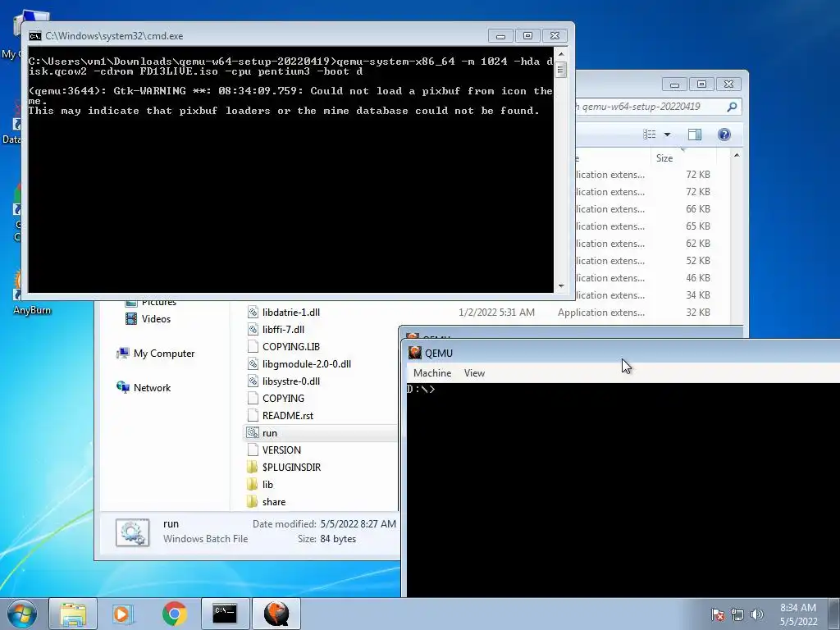Viewport: 840px width, 630px height.
Task: Click the Explorer search magnifier icon
Action: (732, 107)
